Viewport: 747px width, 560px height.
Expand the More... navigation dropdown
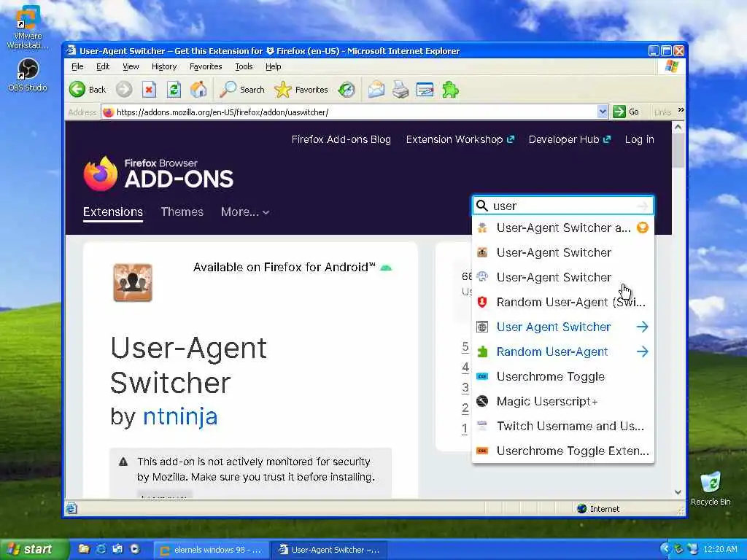[245, 212]
